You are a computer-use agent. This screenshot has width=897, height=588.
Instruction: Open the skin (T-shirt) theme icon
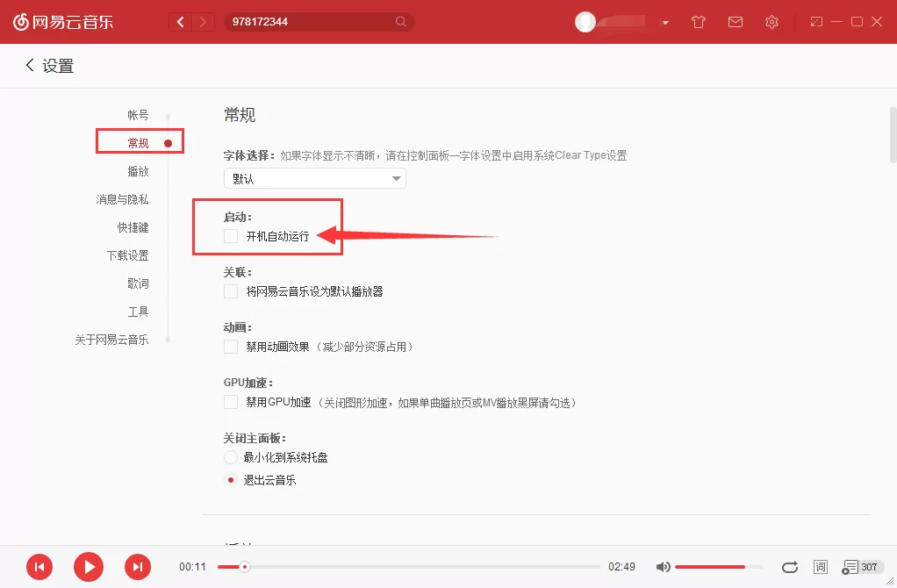(x=699, y=22)
